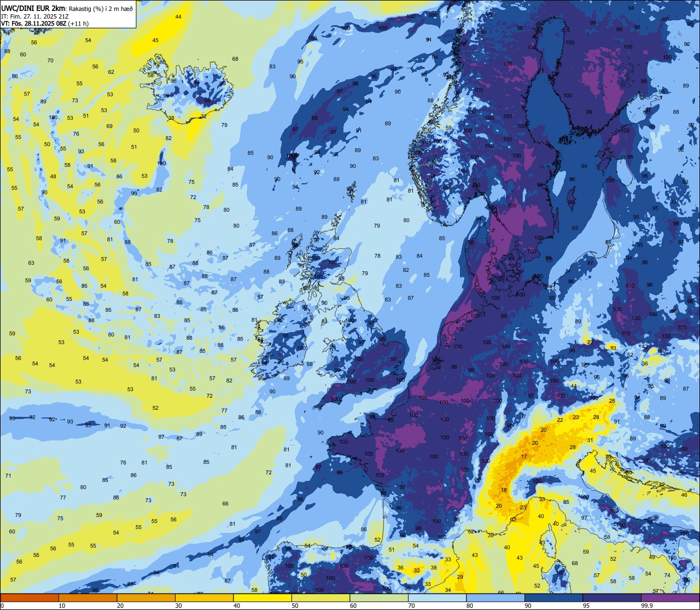Select the dark navy 95–99.9 legend segment
Image resolution: width=700 pixels, height=610 pixels.
[x=612, y=597]
